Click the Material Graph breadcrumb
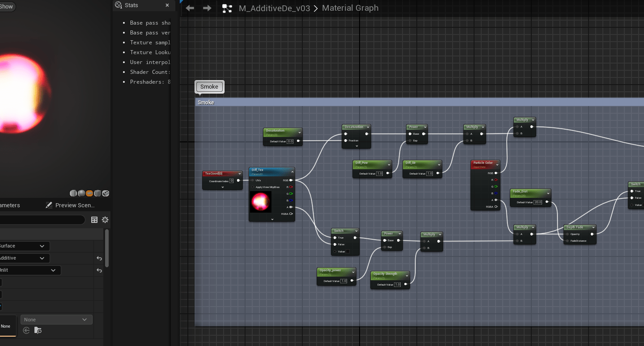Image resolution: width=644 pixels, height=346 pixels. pyautogui.click(x=350, y=8)
